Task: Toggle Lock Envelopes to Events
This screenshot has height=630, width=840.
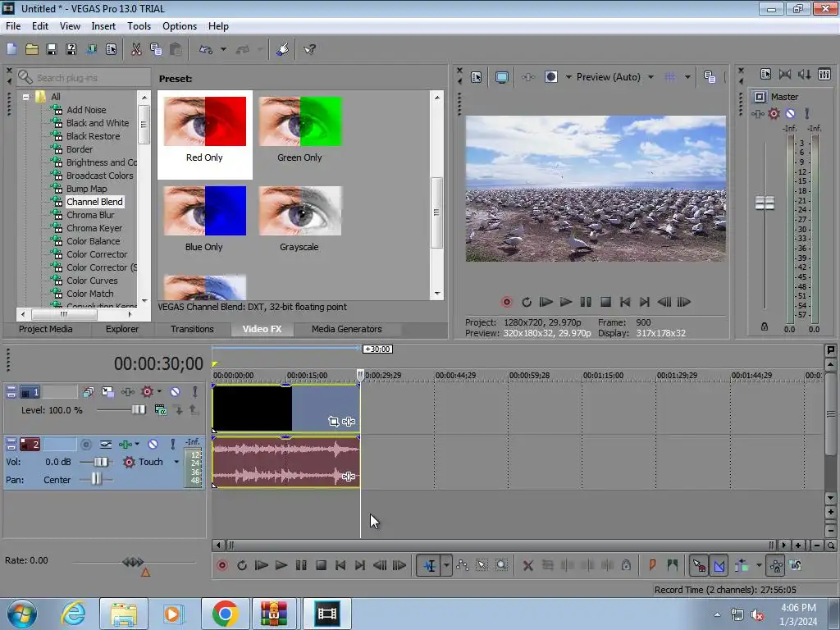Action: (776, 565)
